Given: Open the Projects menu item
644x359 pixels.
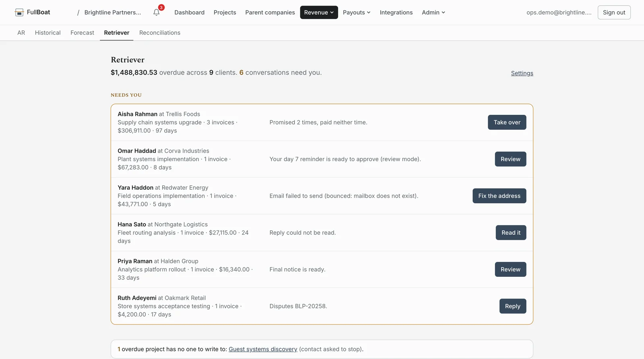Looking at the screenshot, I should pyautogui.click(x=225, y=12).
